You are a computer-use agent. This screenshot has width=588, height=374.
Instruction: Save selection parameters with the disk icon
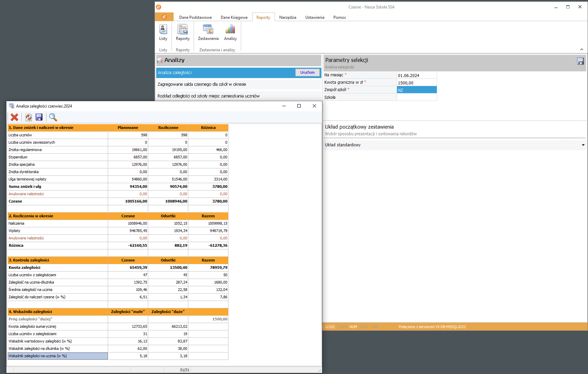point(580,61)
